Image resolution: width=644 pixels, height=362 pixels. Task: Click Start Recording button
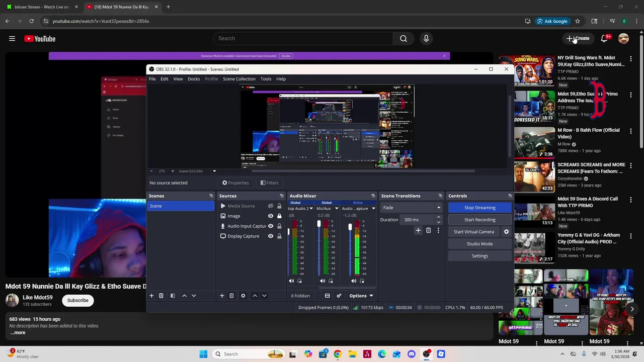(479, 220)
